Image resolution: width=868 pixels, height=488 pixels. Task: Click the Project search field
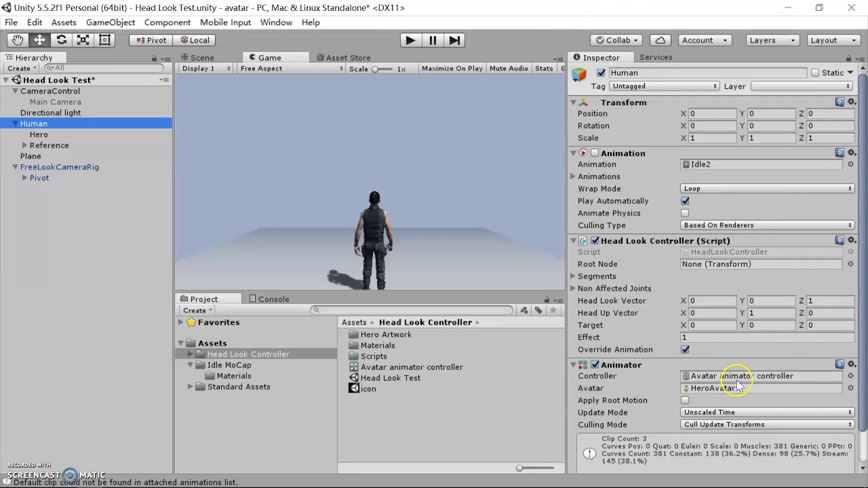(412, 310)
